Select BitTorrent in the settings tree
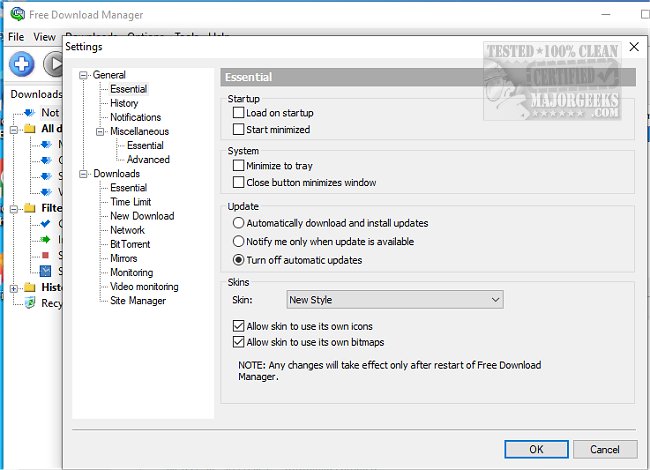 (129, 244)
